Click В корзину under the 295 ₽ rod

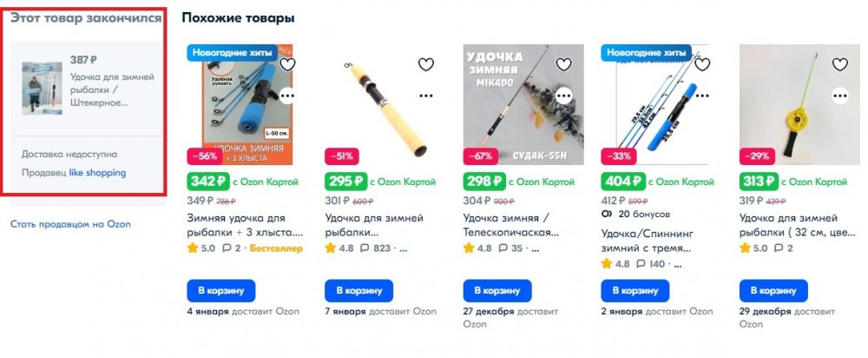click(358, 291)
